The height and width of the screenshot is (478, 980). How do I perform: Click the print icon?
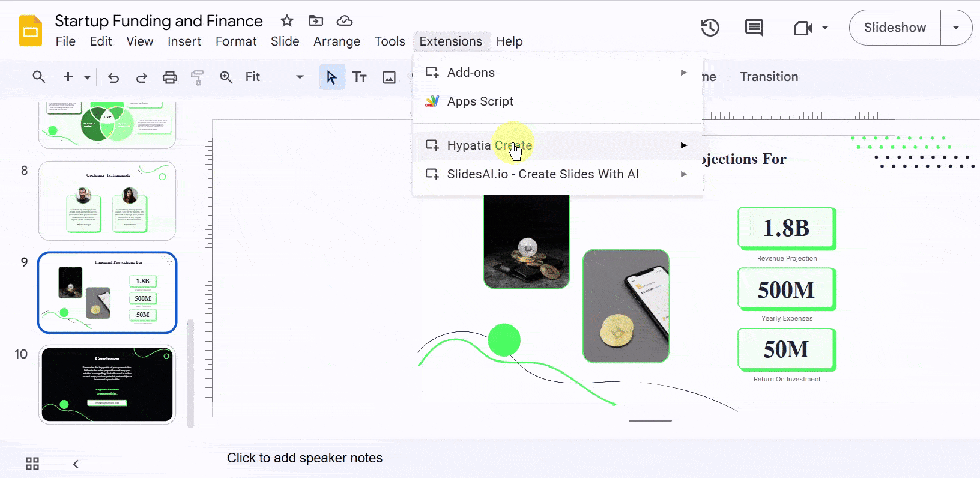[x=170, y=77]
